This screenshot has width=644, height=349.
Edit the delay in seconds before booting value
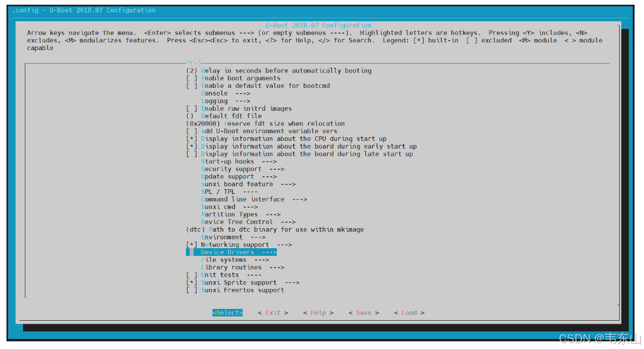tap(279, 71)
